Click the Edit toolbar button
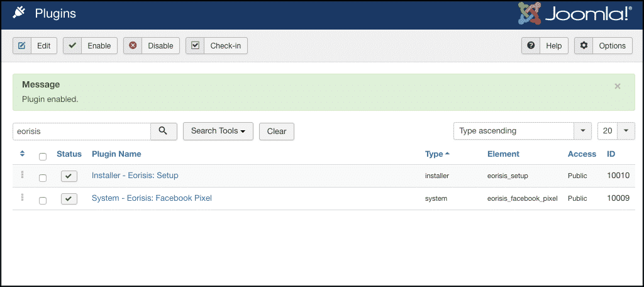Viewport: 644px width, 287px height. click(x=35, y=46)
